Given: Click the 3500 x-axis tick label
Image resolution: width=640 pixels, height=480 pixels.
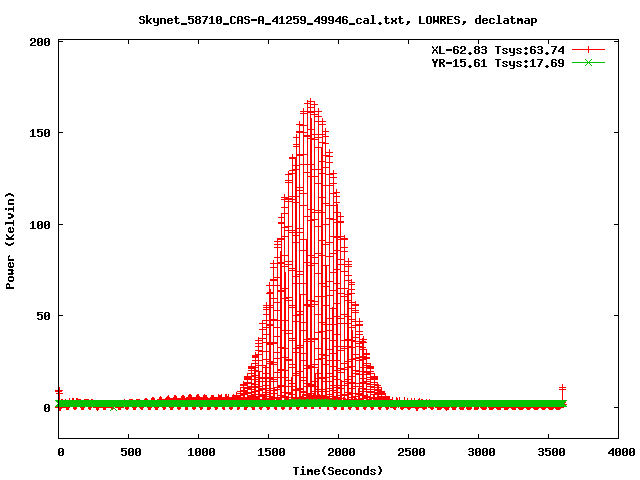Looking at the screenshot, I should click(x=551, y=452).
